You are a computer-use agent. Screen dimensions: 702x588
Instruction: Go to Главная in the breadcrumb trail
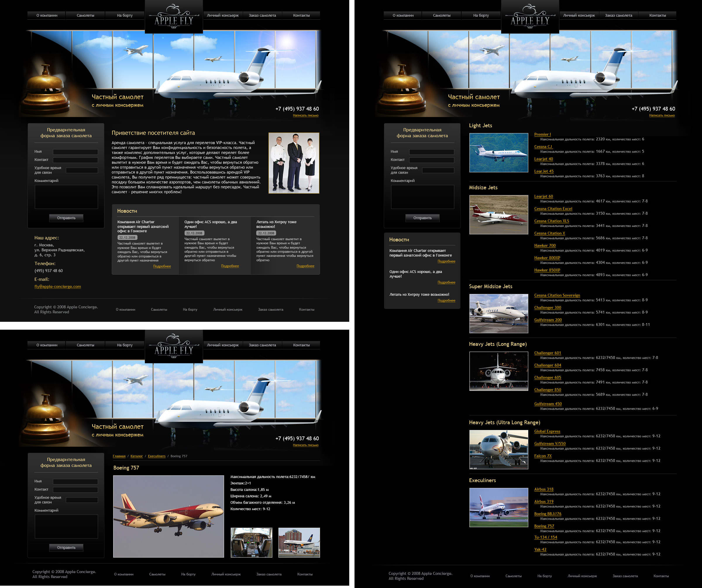click(119, 456)
